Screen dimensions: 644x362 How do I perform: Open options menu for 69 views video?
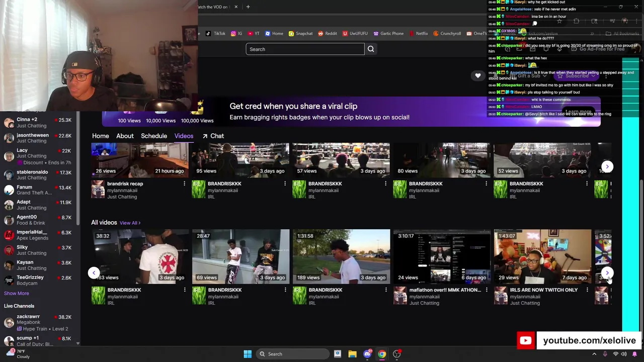point(285,290)
